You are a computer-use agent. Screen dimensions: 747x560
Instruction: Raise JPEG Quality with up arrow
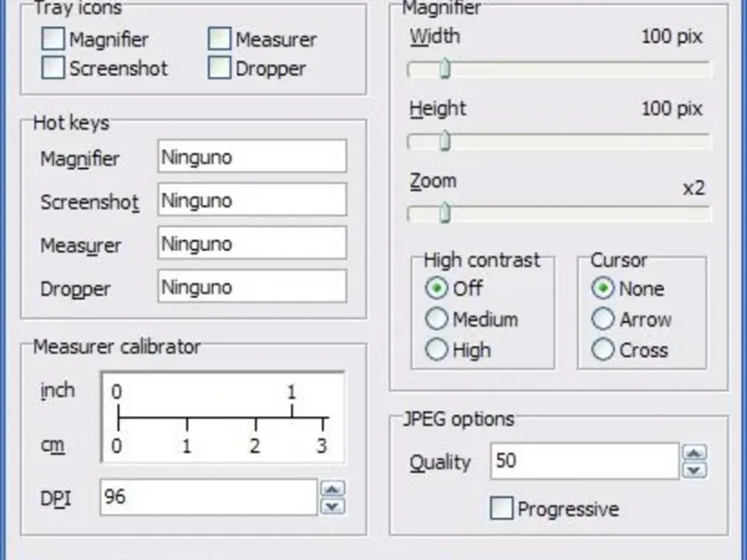(x=694, y=453)
